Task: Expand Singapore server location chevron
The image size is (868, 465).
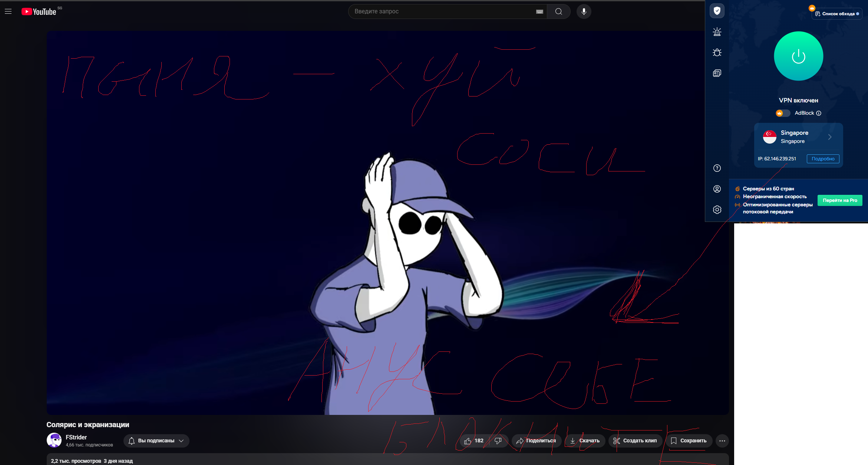Action: tap(830, 137)
